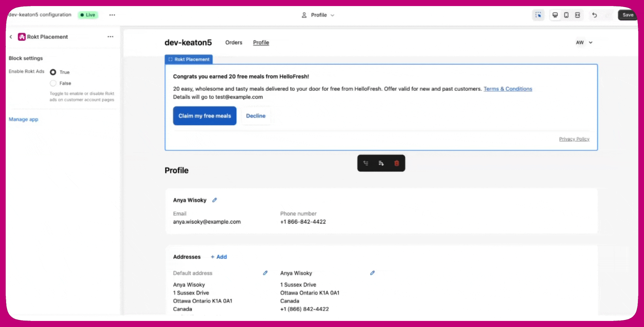The image size is (644, 327).
Task: Click the email anya.wisoky@example.com
Action: 207,222
